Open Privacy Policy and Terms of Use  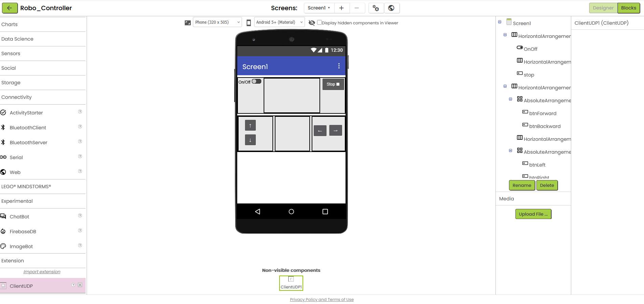(x=322, y=300)
